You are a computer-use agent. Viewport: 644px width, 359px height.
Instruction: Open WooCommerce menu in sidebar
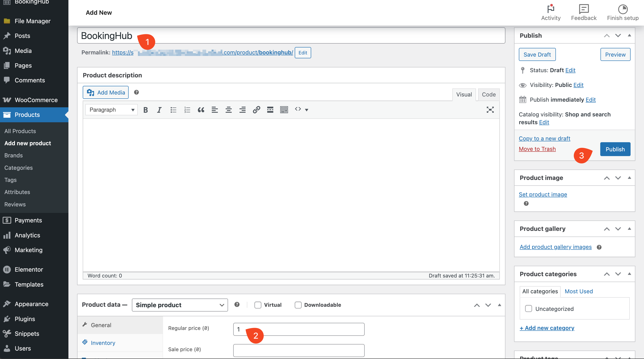pyautogui.click(x=34, y=100)
